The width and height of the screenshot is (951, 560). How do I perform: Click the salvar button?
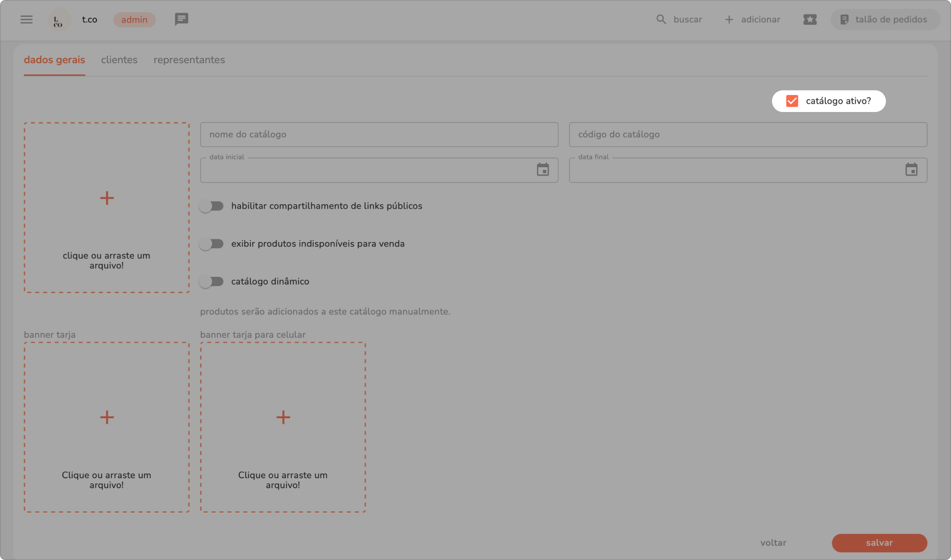879,542
